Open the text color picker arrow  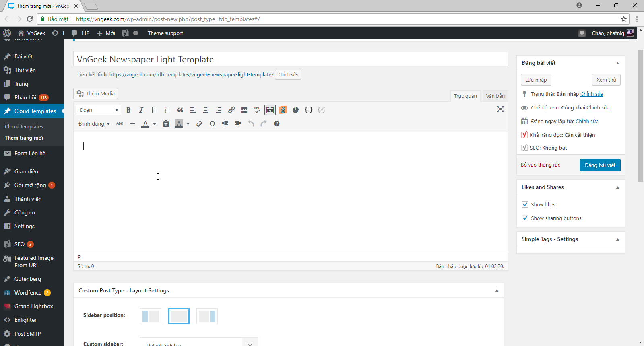[155, 124]
